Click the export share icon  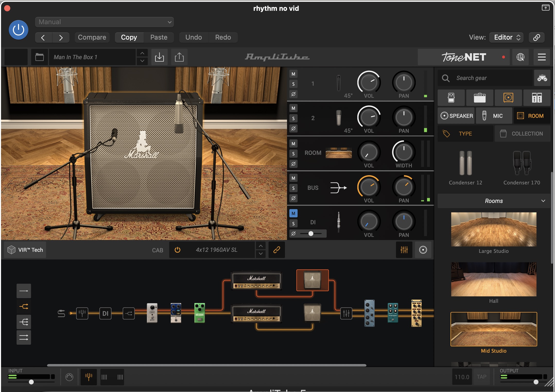[x=179, y=57]
